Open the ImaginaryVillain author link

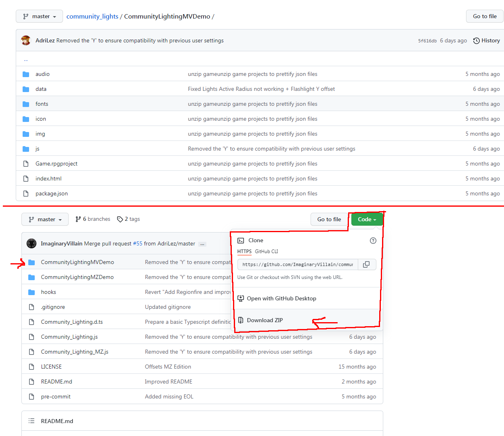(61, 243)
